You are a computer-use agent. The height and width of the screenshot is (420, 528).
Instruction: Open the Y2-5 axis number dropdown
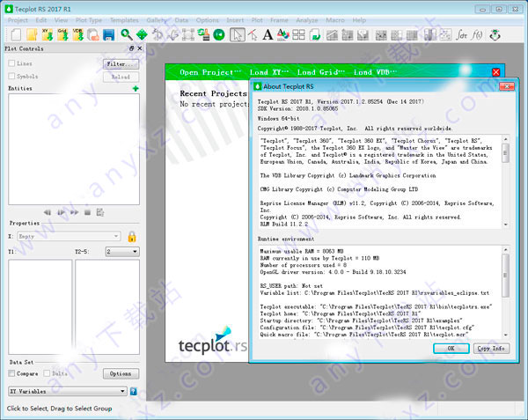(122, 252)
